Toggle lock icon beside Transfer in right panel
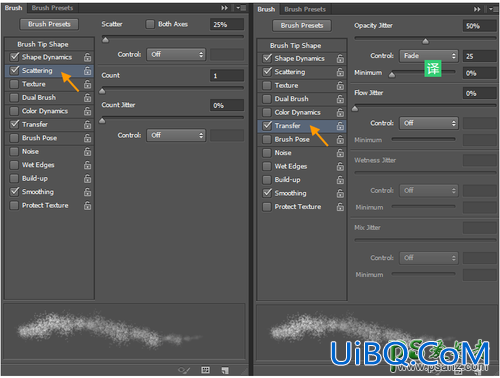 click(340, 126)
